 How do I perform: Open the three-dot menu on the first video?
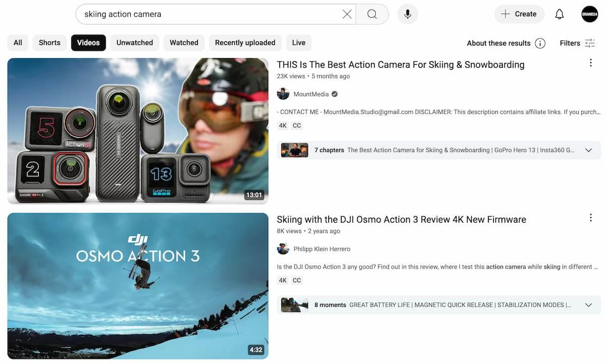point(591,63)
